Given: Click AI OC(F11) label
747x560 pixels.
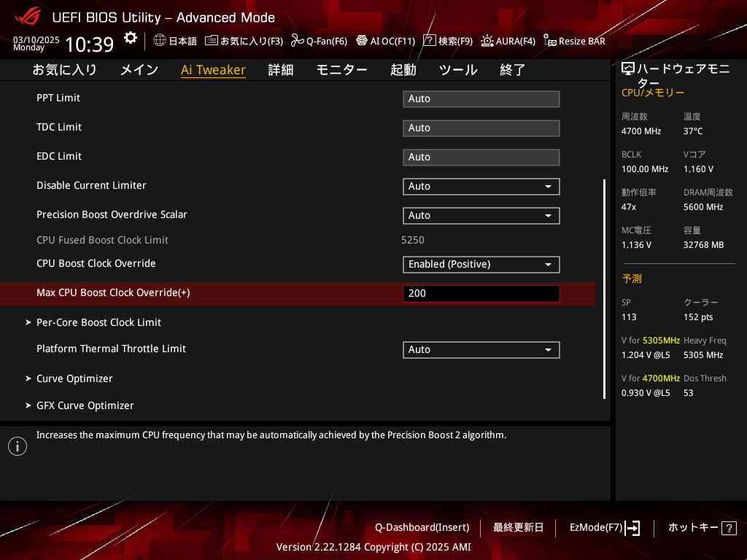Looking at the screenshot, I should click(x=392, y=41).
